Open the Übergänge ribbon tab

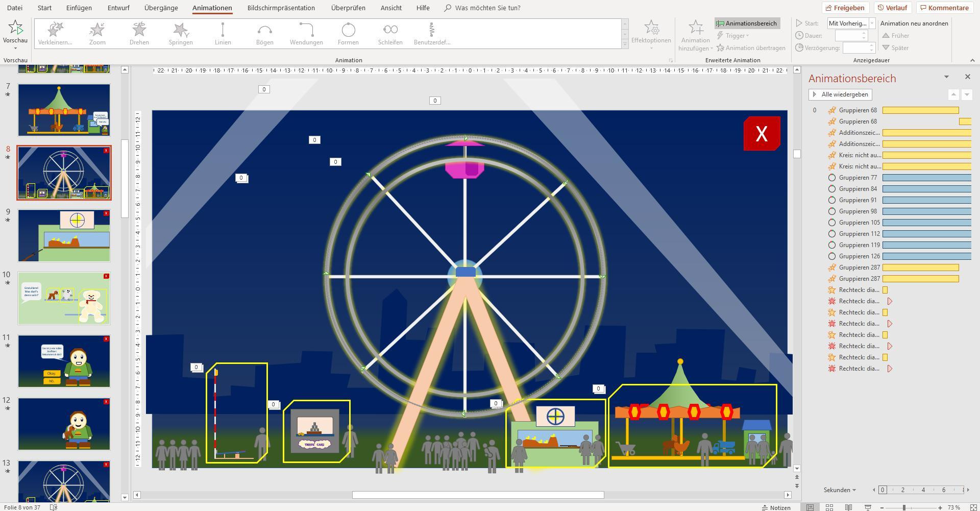click(x=161, y=8)
